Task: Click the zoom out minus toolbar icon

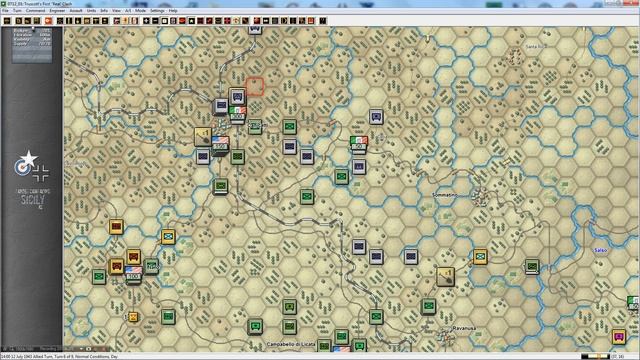Action: tap(156, 20)
